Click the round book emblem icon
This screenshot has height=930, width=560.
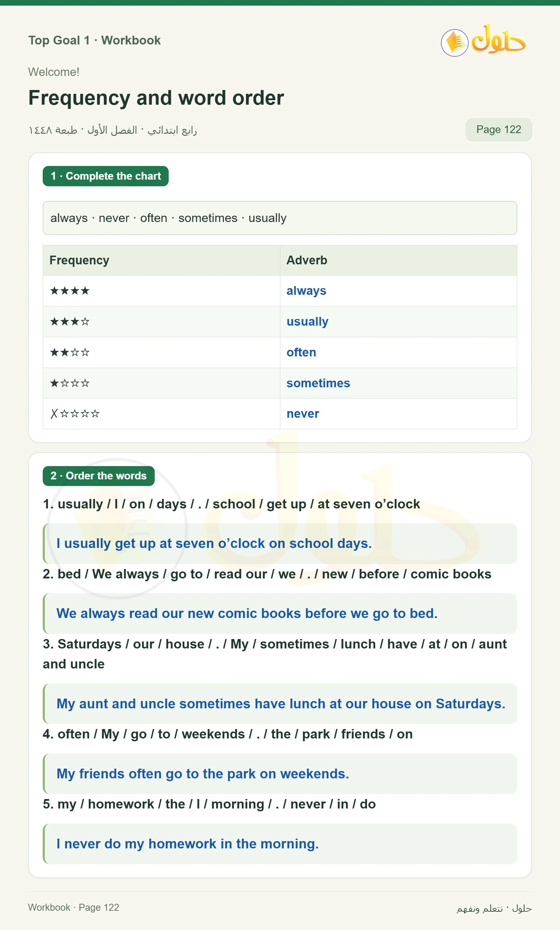(454, 43)
